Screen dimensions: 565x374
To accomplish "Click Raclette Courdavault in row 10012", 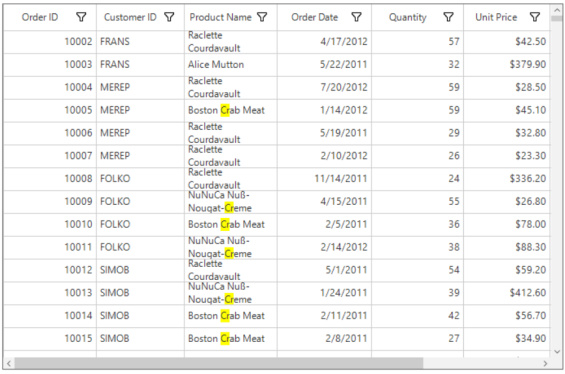I will tap(231, 270).
